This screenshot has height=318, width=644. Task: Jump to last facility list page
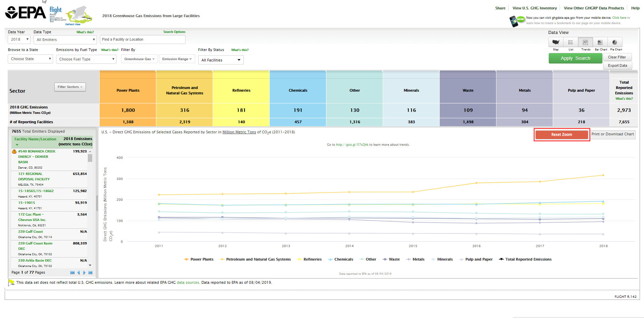click(90, 273)
